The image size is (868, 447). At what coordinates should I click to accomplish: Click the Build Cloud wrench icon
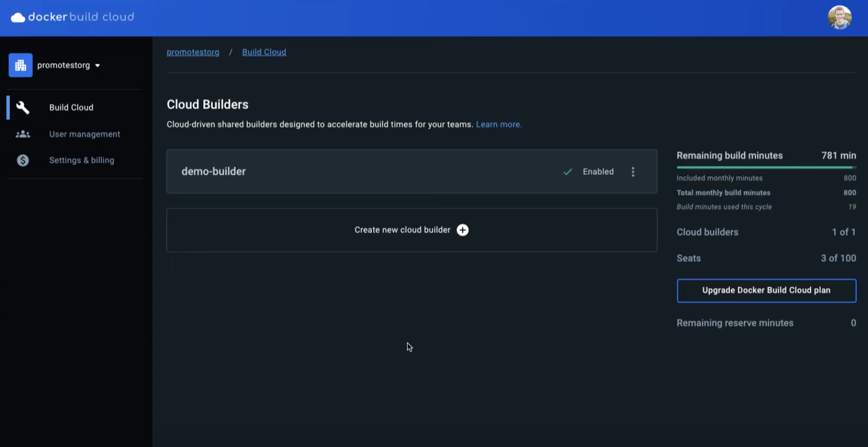23,107
